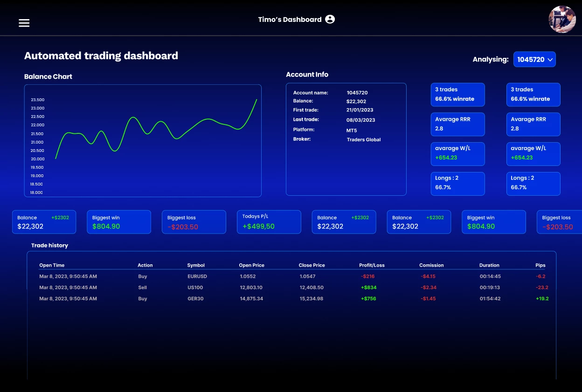
Task: Open the account number dropdown showing 1045720
Action: click(534, 59)
